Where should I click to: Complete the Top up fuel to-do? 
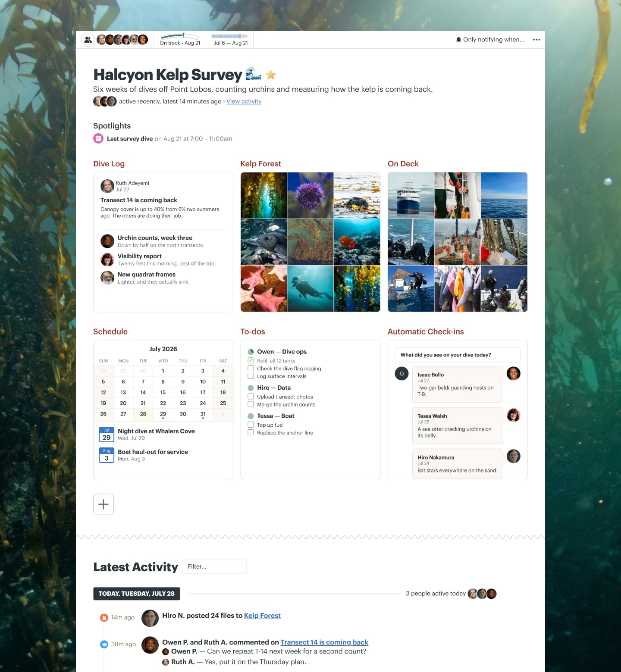[251, 425]
